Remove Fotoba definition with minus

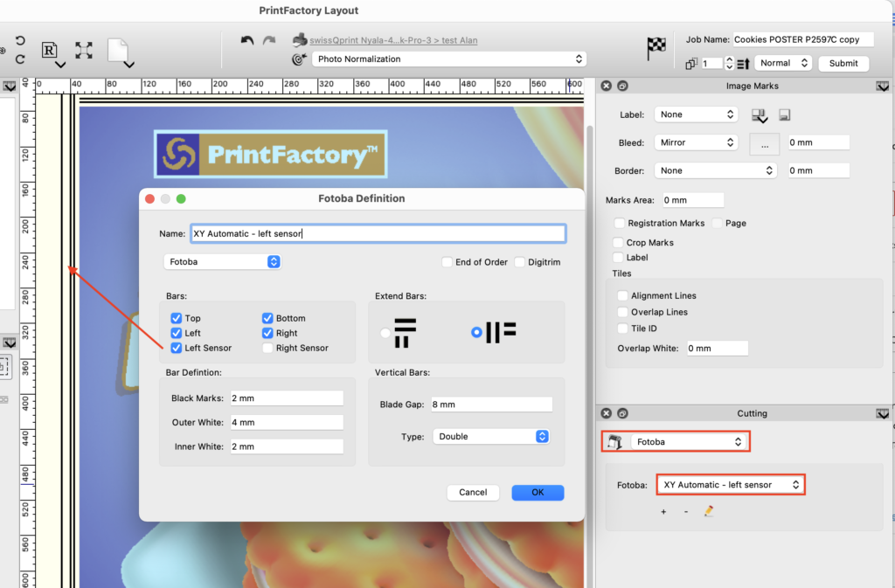[x=686, y=512]
